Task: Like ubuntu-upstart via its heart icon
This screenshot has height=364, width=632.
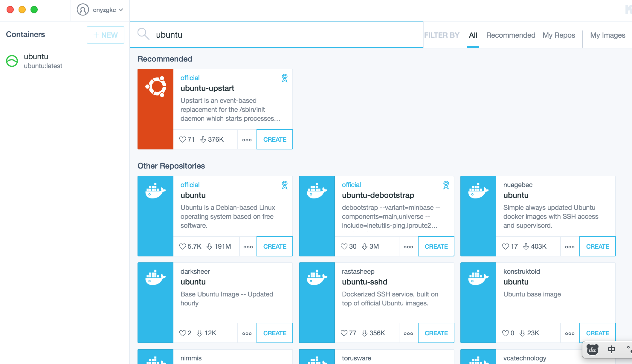Action: pos(182,140)
